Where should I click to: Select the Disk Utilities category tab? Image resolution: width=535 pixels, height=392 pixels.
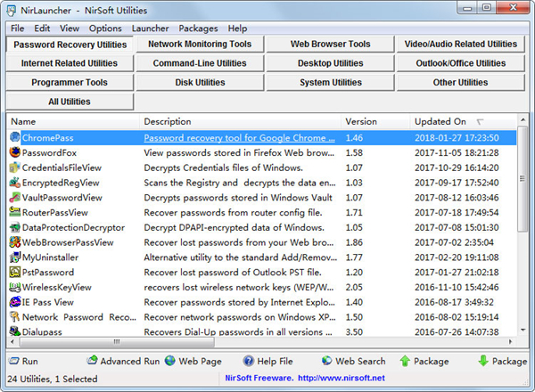199,83
